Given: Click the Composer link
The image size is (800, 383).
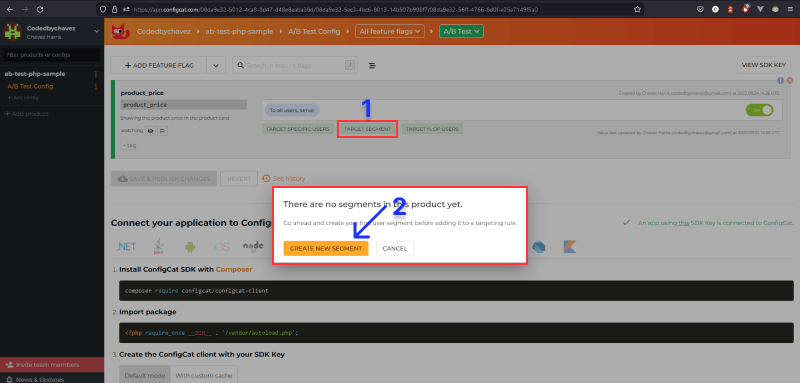Looking at the screenshot, I should point(234,269).
